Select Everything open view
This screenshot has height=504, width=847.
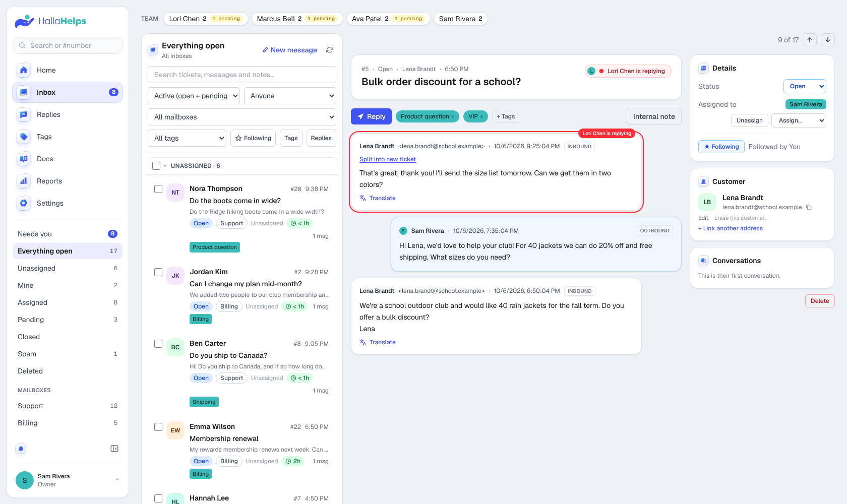tap(68, 251)
